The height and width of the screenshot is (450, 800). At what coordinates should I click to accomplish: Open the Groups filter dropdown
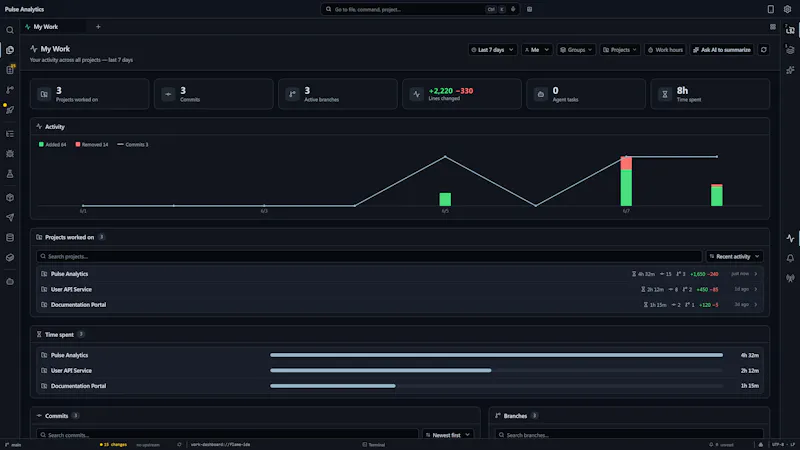point(576,49)
